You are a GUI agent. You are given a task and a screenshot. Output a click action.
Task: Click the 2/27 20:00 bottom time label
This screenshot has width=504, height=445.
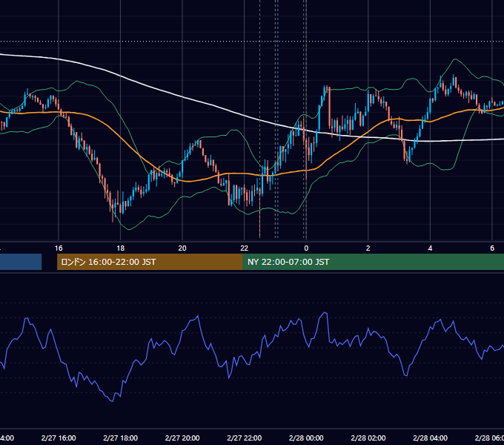(182, 438)
